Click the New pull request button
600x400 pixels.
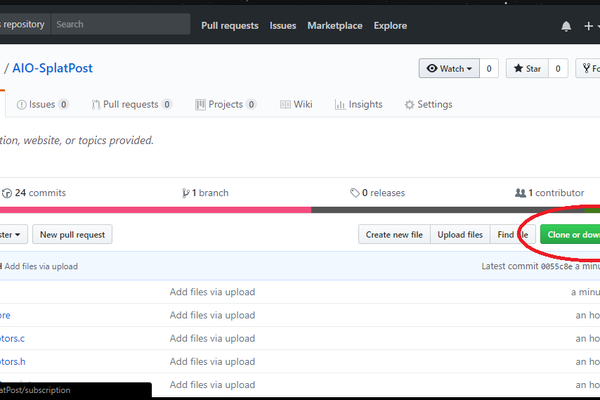(x=73, y=234)
